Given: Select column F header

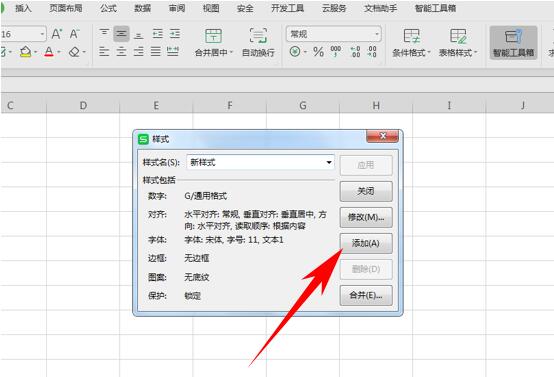Looking at the screenshot, I should coord(230,105).
